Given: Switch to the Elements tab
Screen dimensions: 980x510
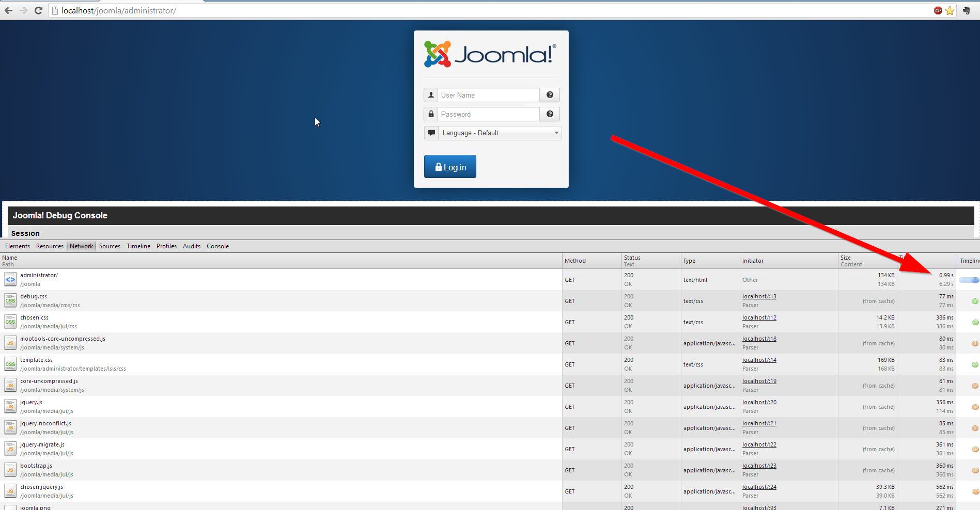Looking at the screenshot, I should (x=18, y=246).
